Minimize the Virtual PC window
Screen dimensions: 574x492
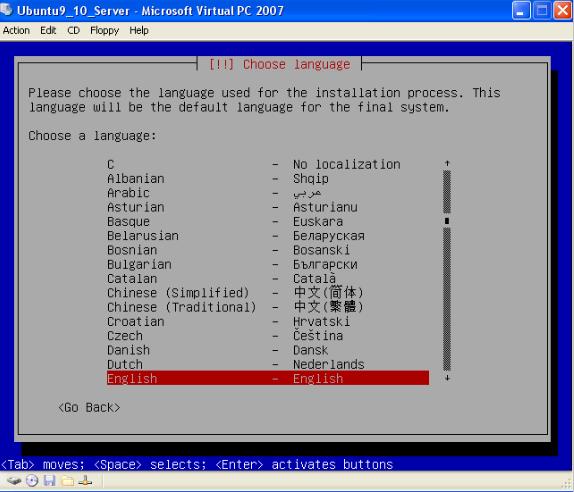[521, 11]
